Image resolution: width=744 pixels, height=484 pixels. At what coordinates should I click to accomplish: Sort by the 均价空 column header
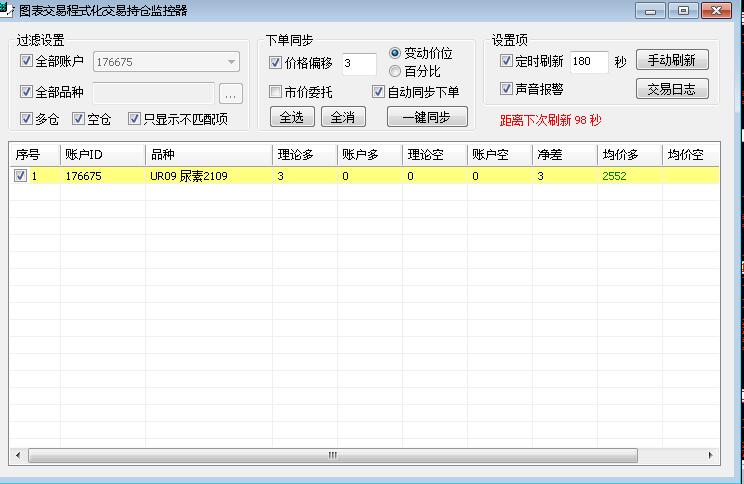coord(691,155)
